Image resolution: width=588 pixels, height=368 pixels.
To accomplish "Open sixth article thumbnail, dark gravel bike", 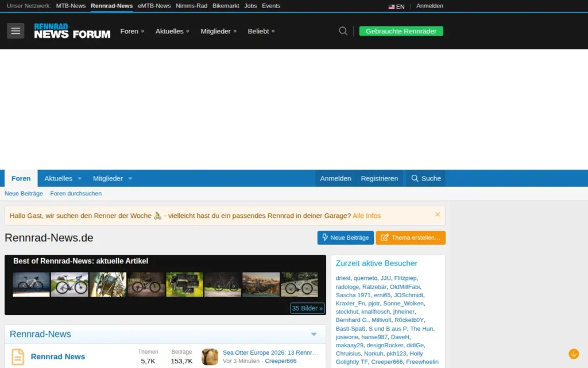I will (223, 285).
